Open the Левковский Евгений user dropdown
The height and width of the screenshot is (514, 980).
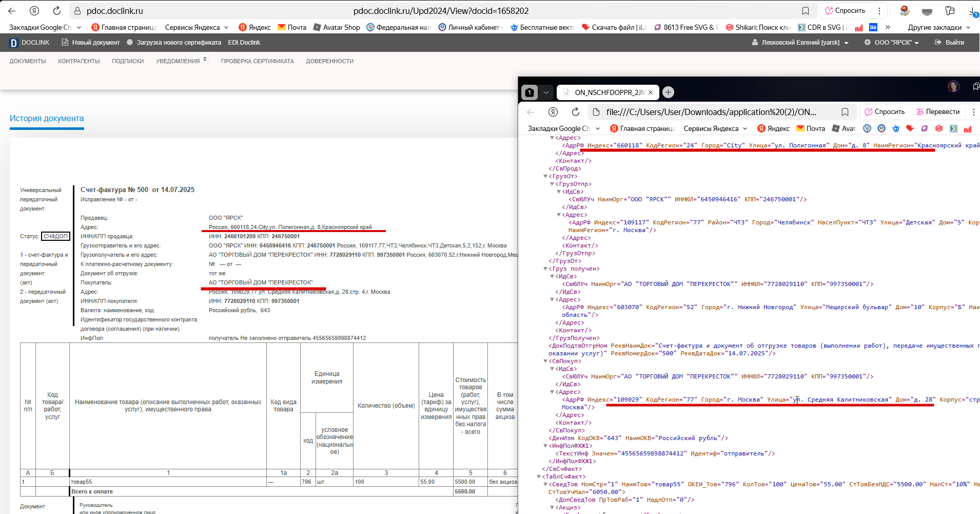coord(800,43)
